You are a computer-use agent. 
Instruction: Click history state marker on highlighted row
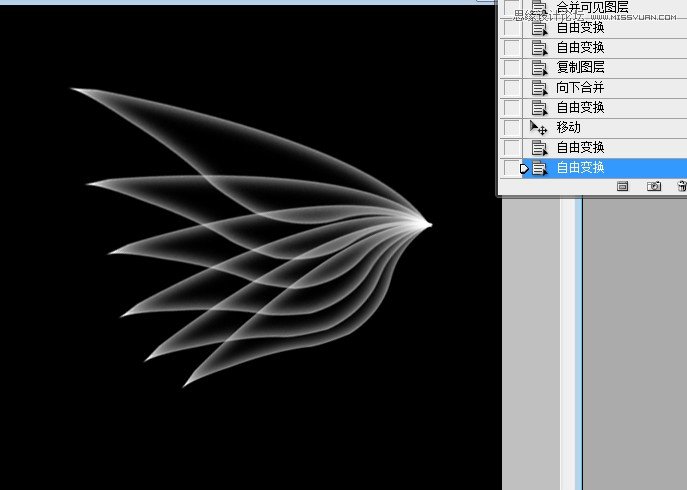[x=524, y=168]
